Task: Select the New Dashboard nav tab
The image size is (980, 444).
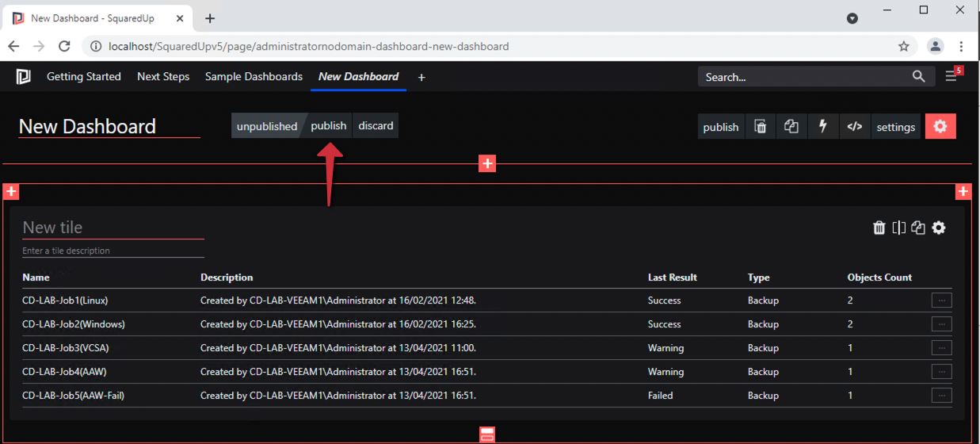Action: coord(358,77)
